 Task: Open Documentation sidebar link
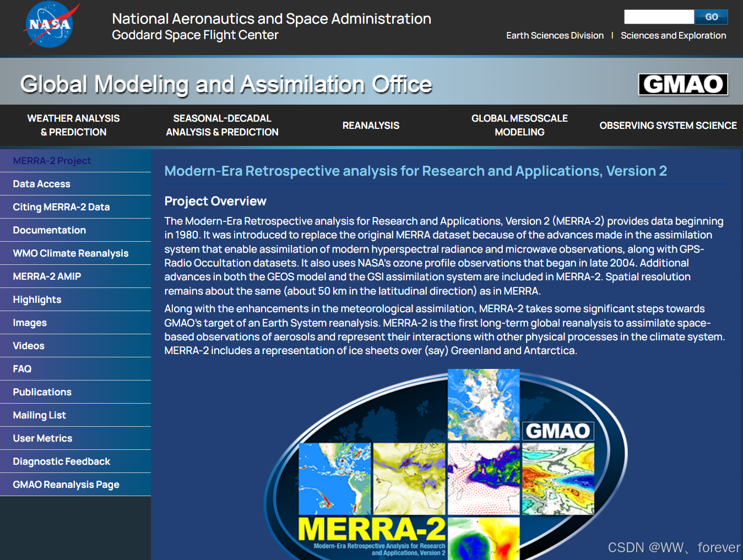pos(75,230)
